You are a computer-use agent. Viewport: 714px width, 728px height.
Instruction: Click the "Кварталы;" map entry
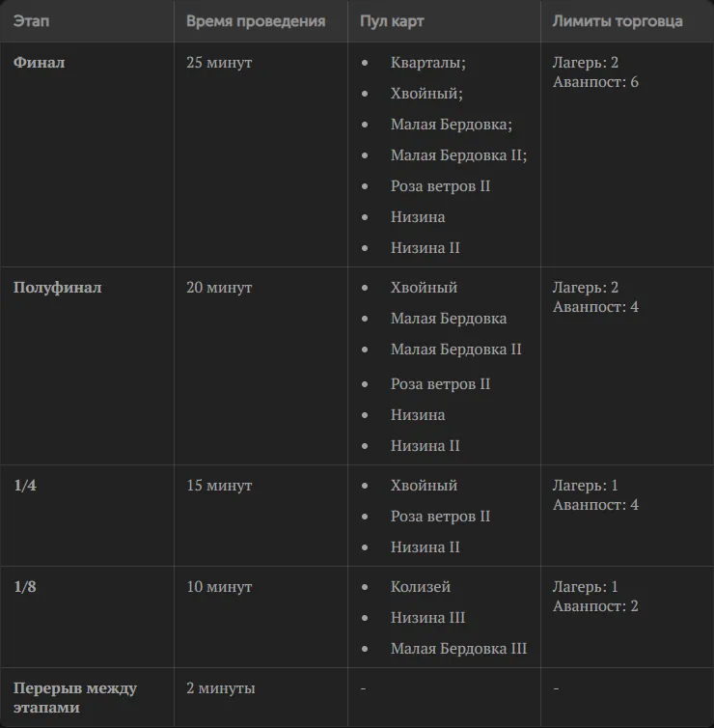pyautogui.click(x=427, y=62)
